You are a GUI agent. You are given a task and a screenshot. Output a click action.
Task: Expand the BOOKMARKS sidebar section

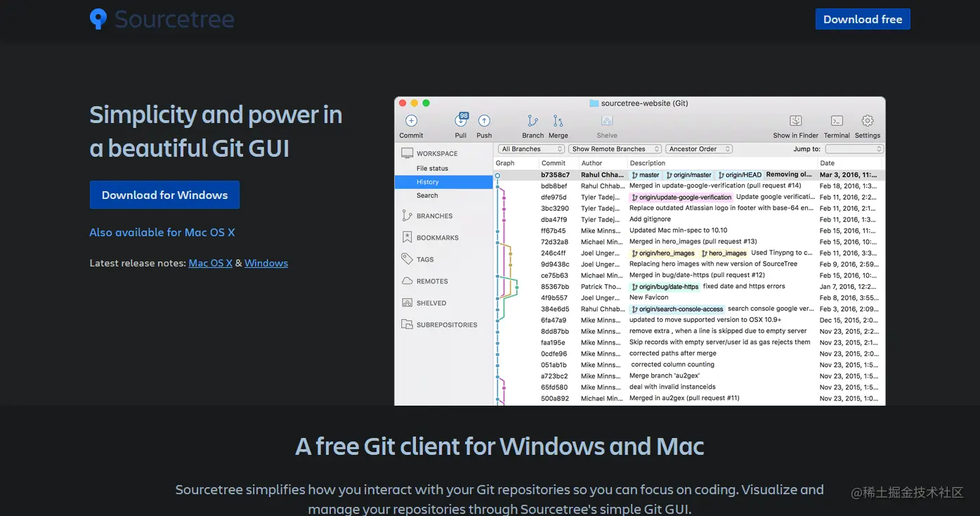point(437,238)
